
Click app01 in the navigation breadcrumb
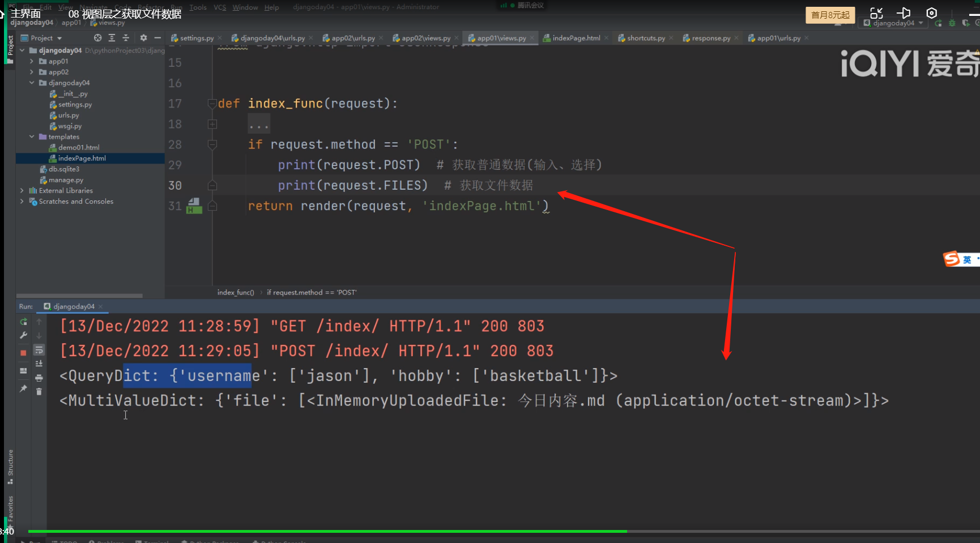71,23
